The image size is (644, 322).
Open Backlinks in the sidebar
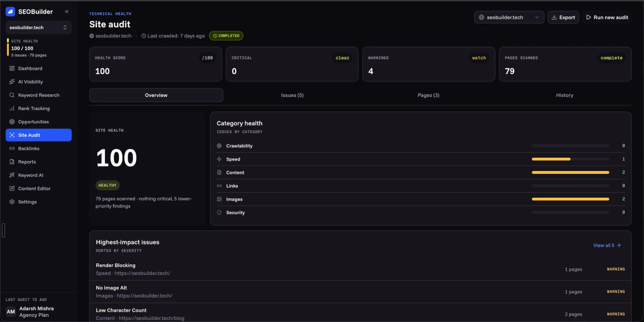pyautogui.click(x=39, y=149)
